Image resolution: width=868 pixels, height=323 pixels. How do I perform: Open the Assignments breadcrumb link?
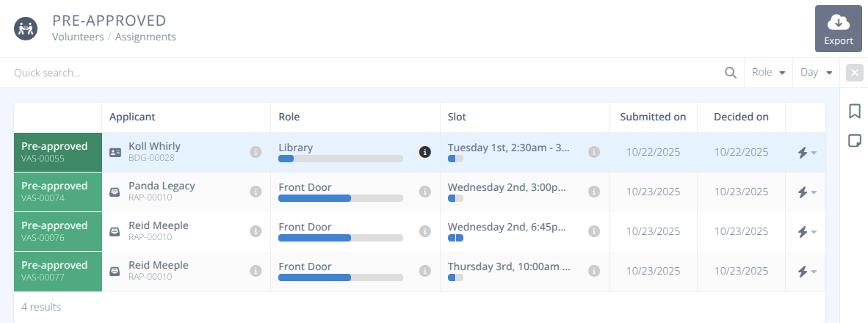145,37
